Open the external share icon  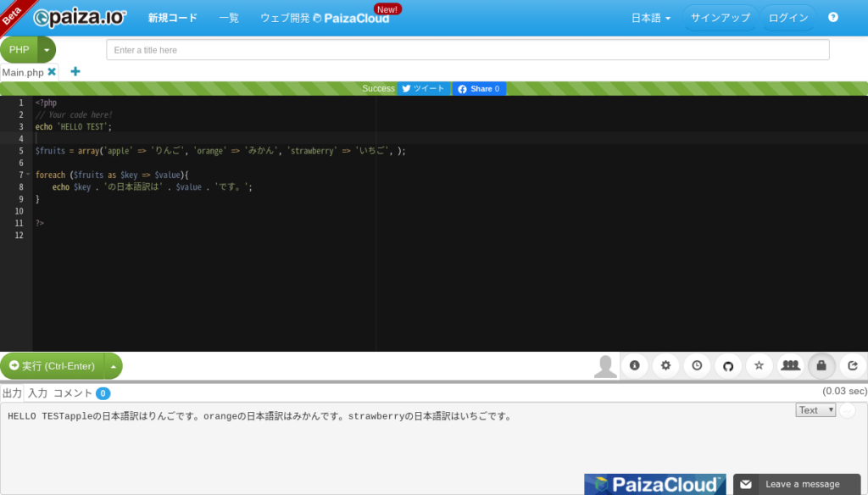pos(853,365)
